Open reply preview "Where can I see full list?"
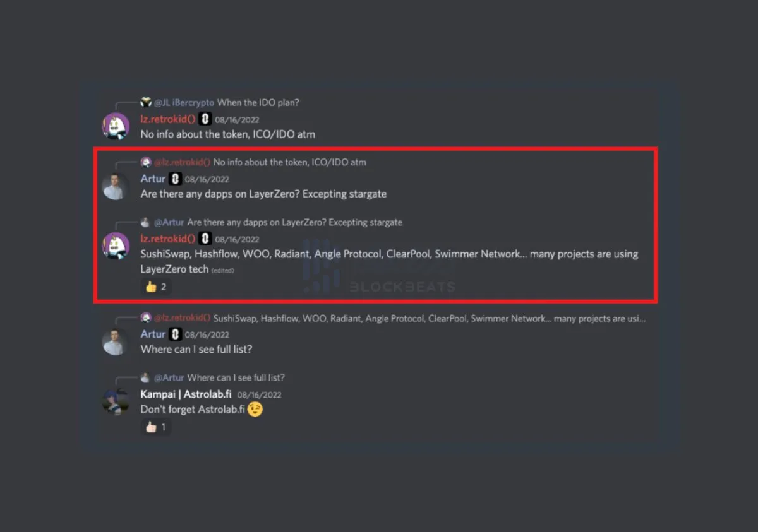This screenshot has height=532, width=758. (236, 377)
